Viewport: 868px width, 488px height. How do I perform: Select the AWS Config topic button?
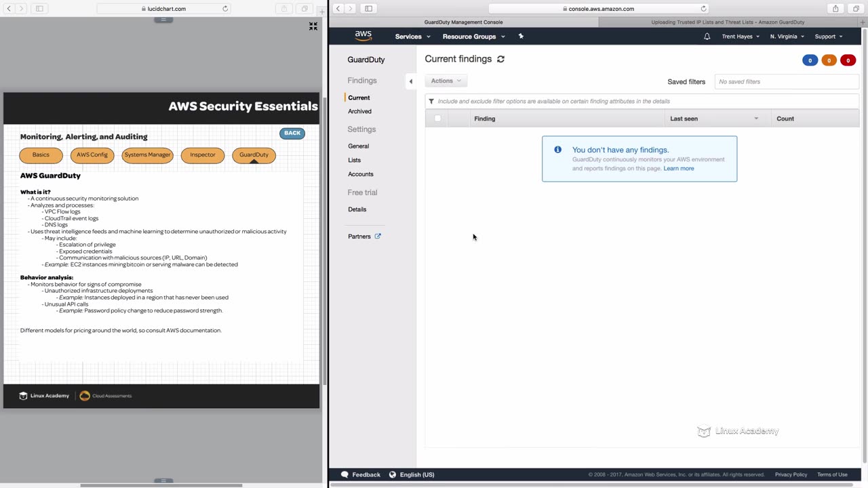[92, 155]
